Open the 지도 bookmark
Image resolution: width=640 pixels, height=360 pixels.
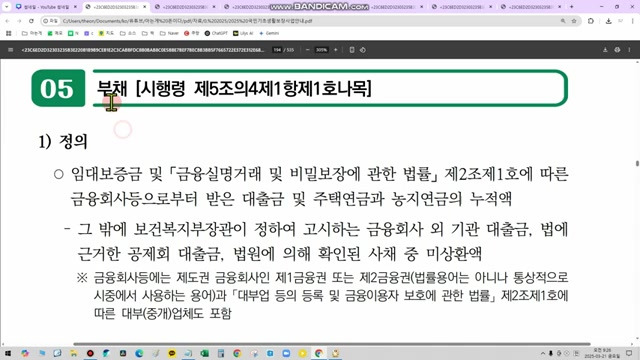click(107, 33)
